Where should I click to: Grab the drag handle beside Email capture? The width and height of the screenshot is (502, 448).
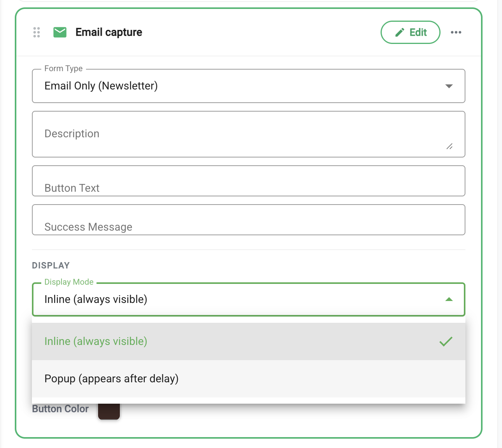coord(37,32)
